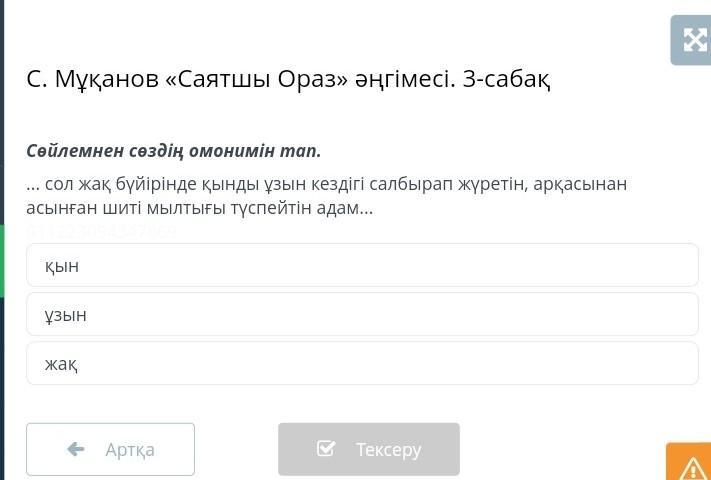Viewport: 711px width, 480px height.
Task: Select the answer option қын
Action: tap(362, 265)
